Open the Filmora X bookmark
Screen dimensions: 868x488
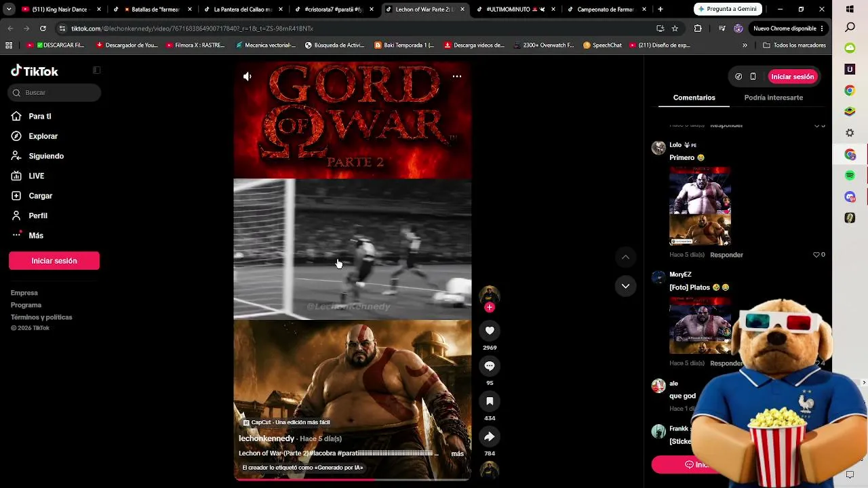click(195, 45)
